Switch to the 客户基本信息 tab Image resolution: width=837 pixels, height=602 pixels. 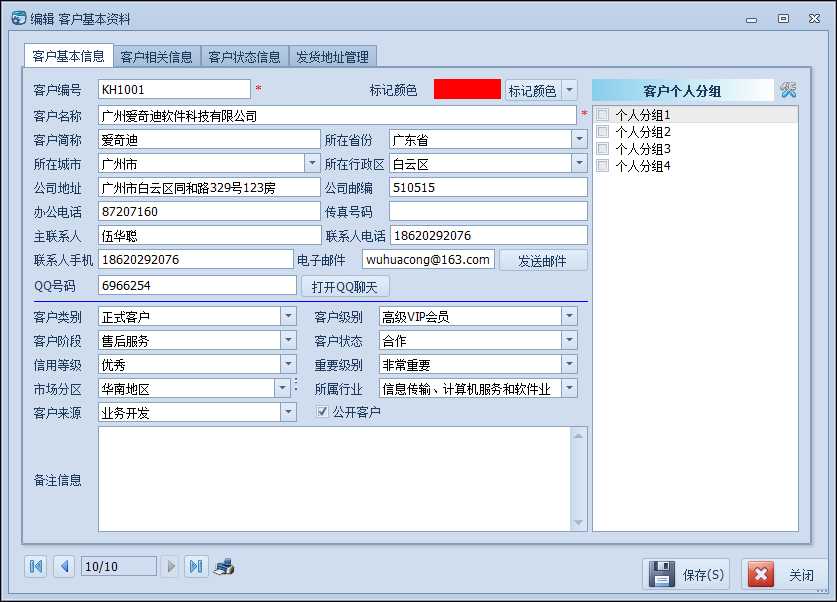69,56
